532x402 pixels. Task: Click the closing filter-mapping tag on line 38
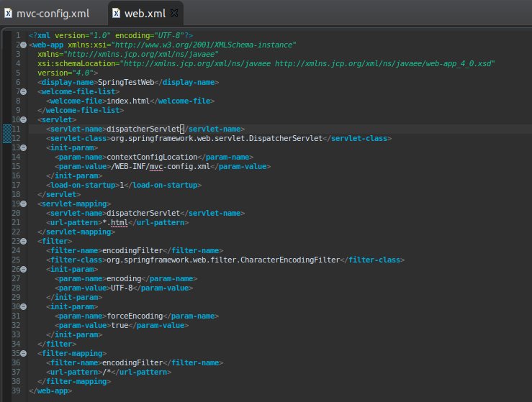(74, 381)
